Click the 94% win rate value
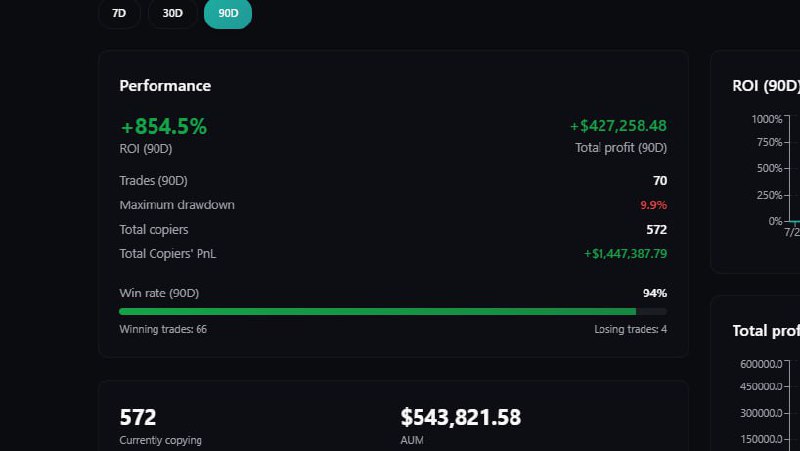 (655, 293)
